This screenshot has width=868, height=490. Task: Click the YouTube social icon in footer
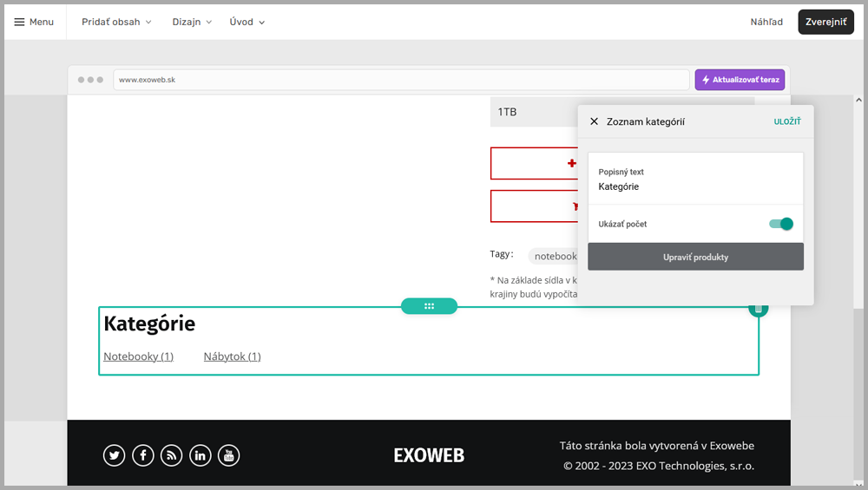pyautogui.click(x=228, y=455)
